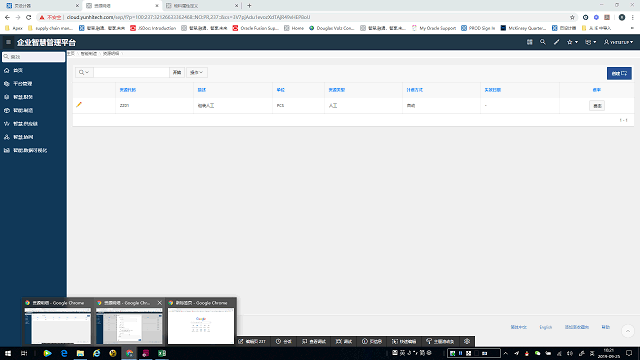Sort by the 计费方式 column header
Screen dimensions: 640x360
tap(414, 90)
